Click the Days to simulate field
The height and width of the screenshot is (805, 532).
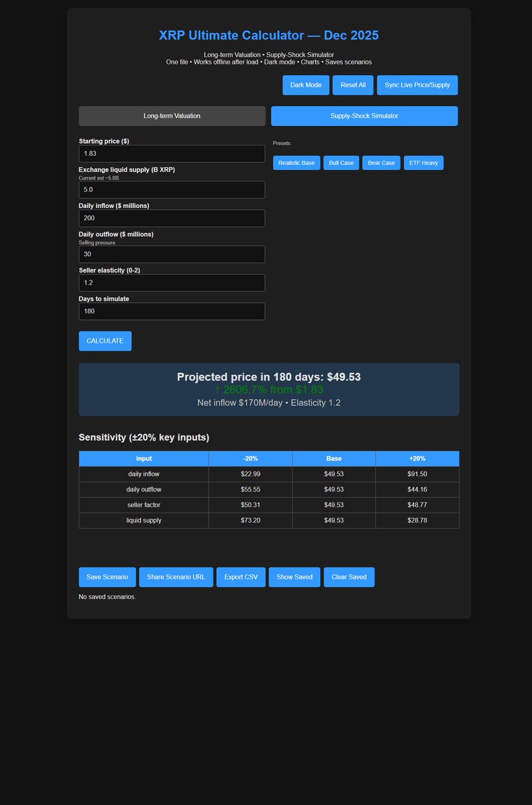click(172, 311)
